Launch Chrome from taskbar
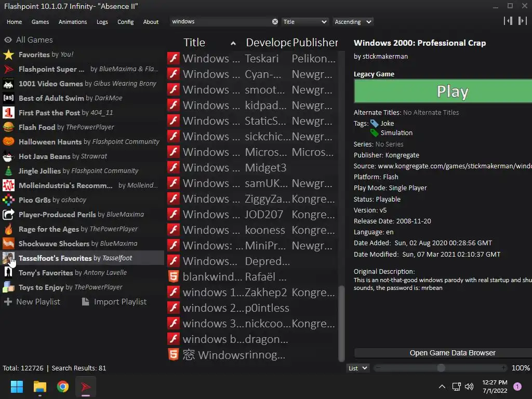 63,387
